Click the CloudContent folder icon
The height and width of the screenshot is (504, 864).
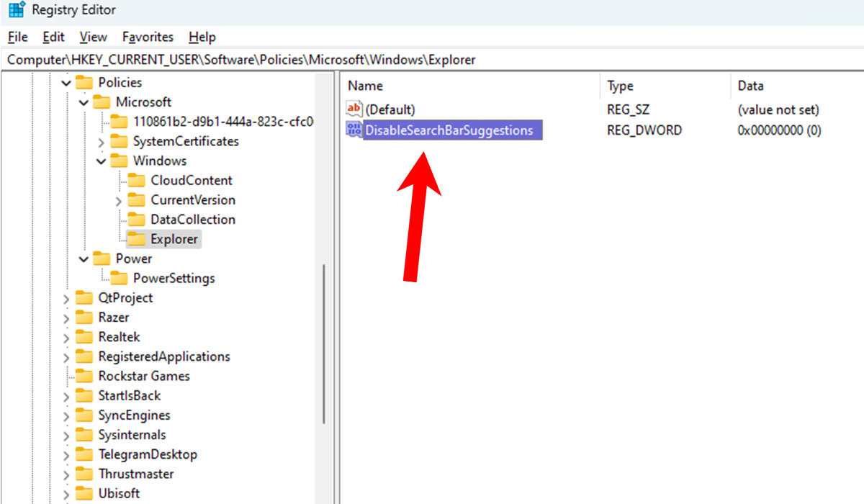(x=137, y=180)
